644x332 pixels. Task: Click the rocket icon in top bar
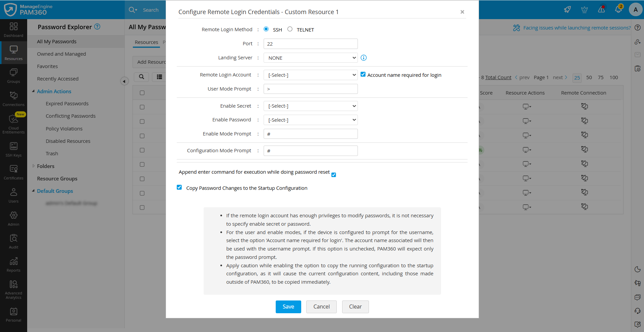point(567,9)
